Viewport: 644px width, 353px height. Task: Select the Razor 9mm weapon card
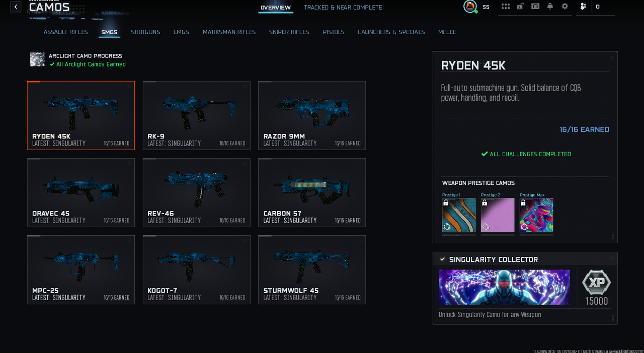pos(312,115)
